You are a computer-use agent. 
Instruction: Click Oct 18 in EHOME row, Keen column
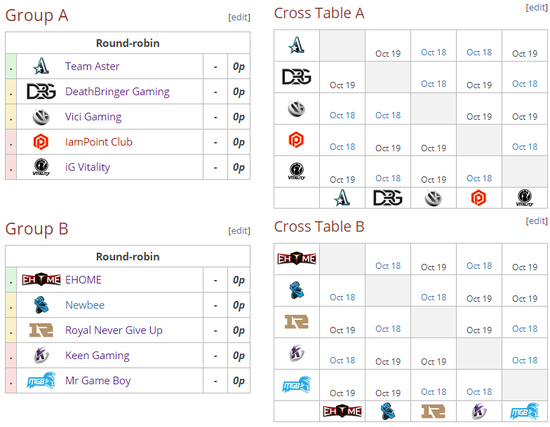[479, 266]
